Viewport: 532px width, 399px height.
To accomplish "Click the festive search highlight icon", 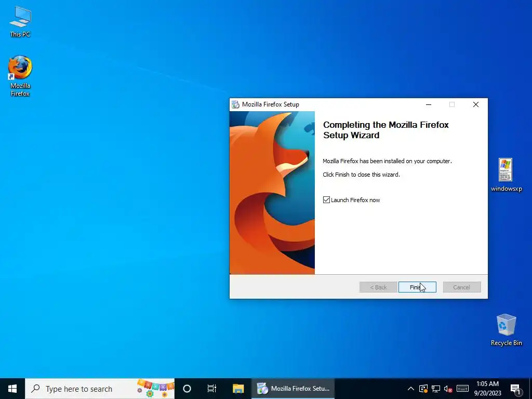I will (x=155, y=389).
